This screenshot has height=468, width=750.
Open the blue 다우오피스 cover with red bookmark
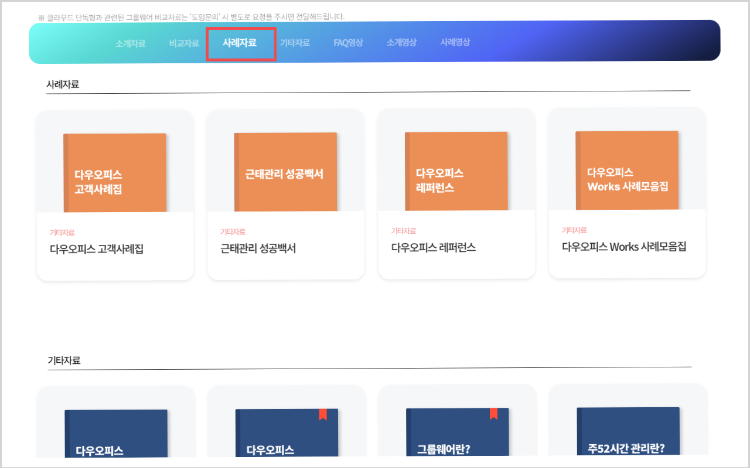(x=287, y=433)
